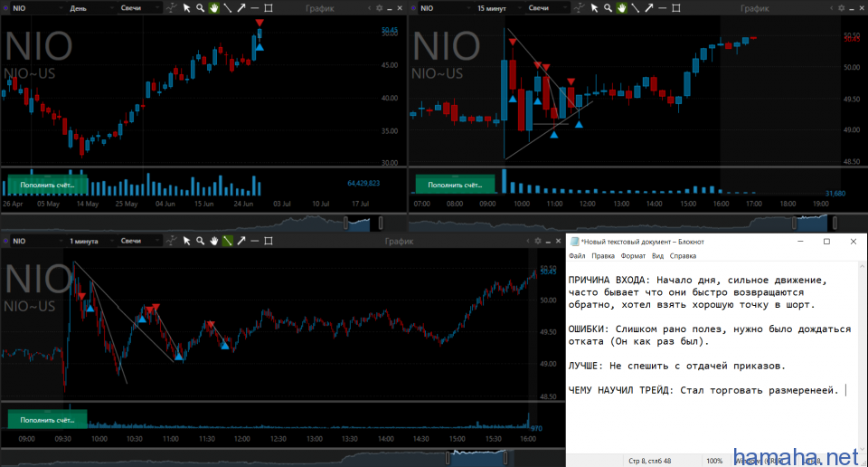Screen dimensions: 868x467
Task: Open indicators icon in the daily chart toolbar
Action: 171,8
